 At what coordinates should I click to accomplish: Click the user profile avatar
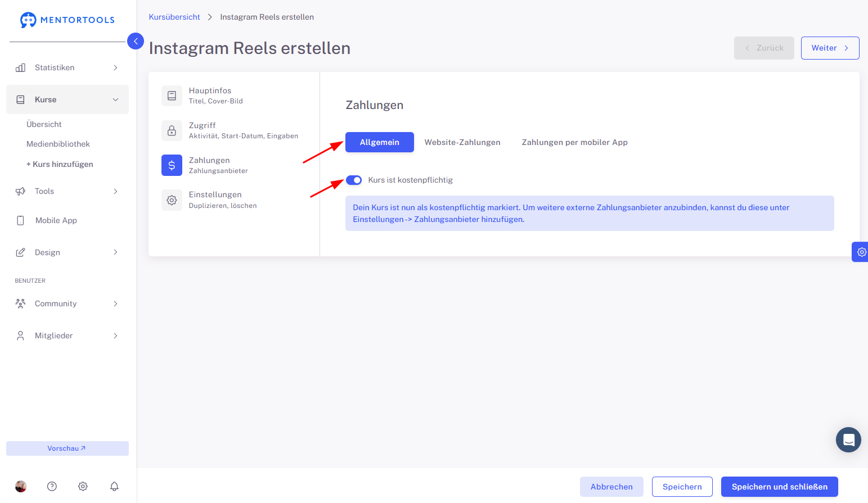21,486
